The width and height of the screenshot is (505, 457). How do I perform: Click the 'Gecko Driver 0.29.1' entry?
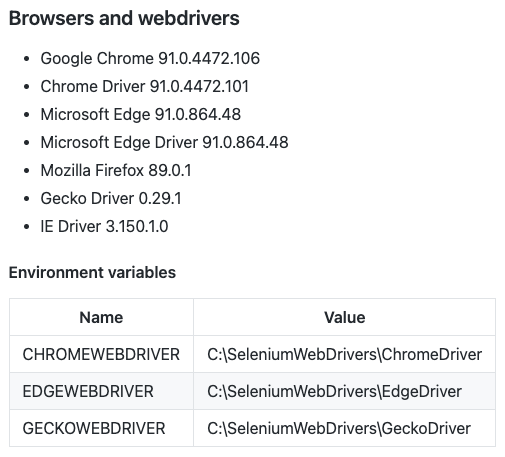pyautogui.click(x=111, y=198)
